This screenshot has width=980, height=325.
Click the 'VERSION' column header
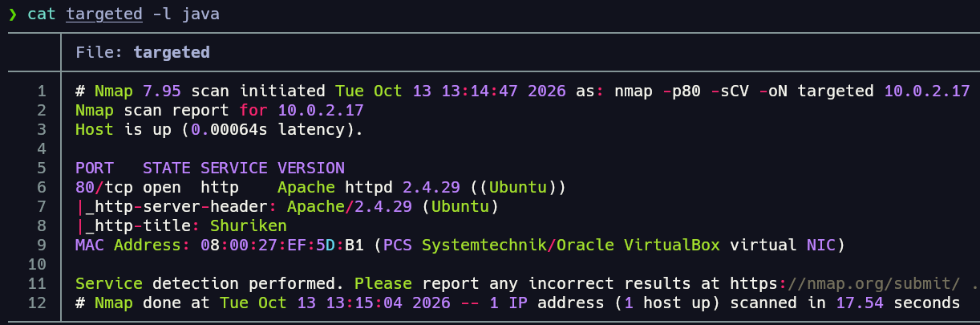pyautogui.click(x=311, y=168)
